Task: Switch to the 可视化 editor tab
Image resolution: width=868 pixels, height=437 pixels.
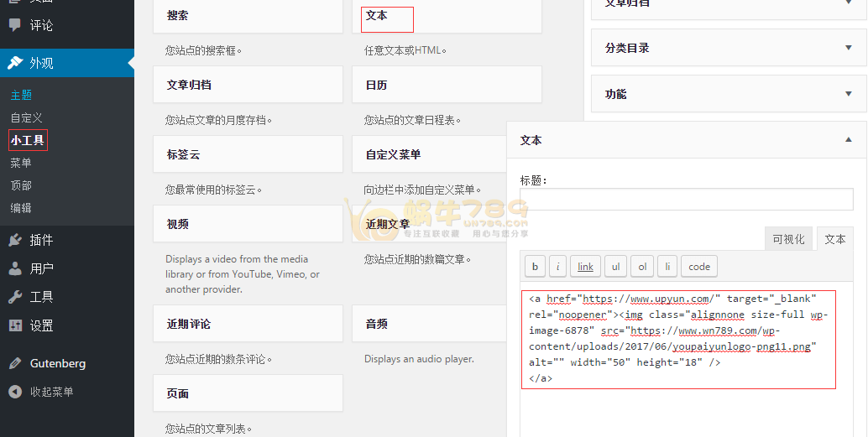Action: (788, 239)
